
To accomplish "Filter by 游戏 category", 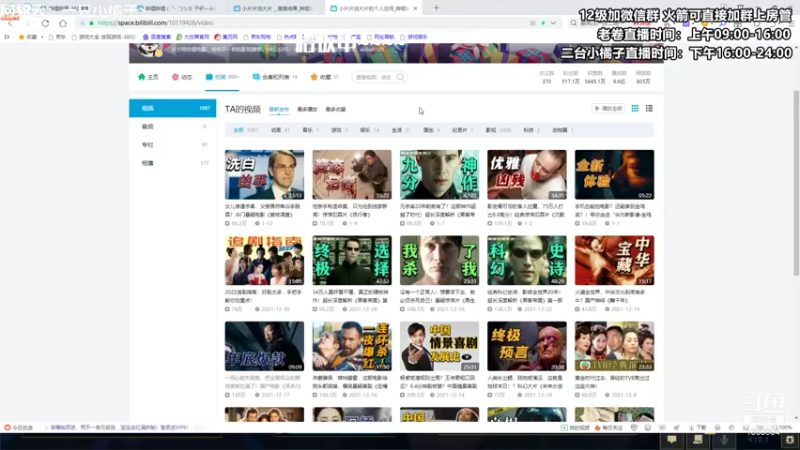I will 339,130.
